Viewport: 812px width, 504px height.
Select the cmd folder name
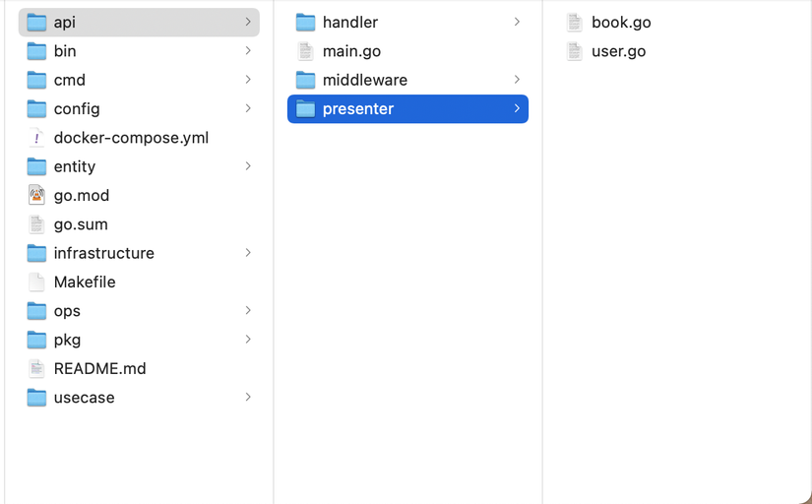(69, 80)
